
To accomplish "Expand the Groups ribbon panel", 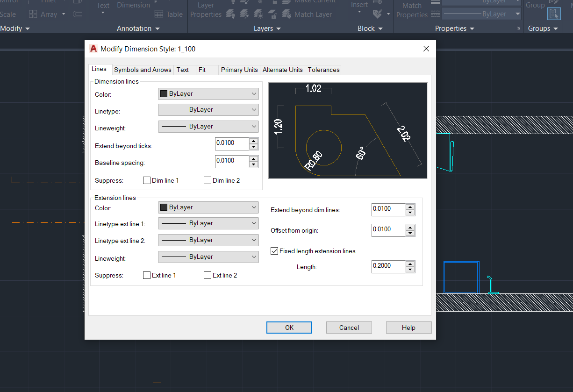I will (x=543, y=29).
